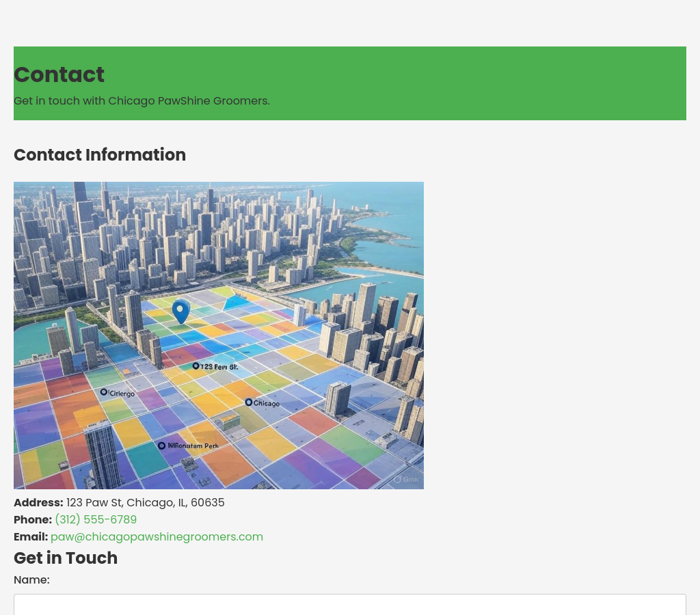Focus the Name input field

tap(350, 604)
